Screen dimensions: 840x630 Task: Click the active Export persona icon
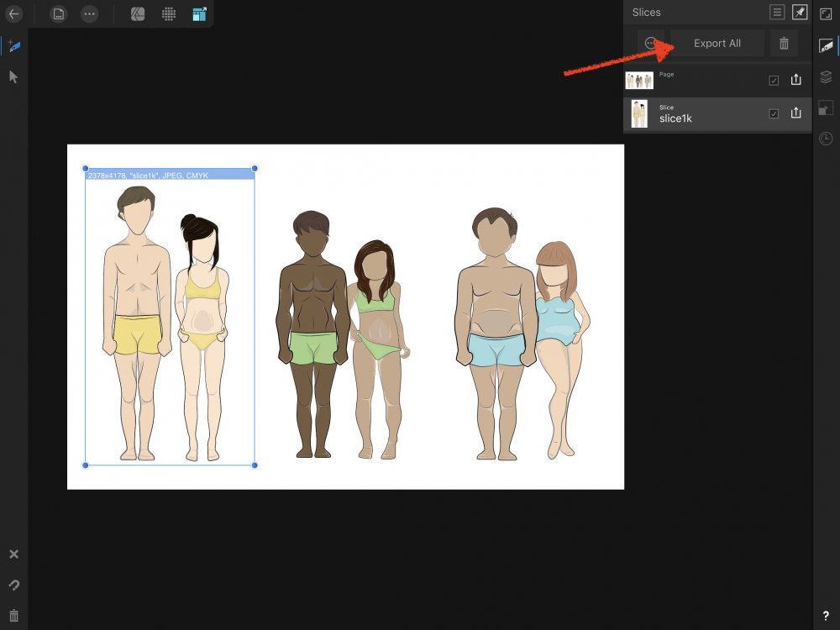coord(199,14)
